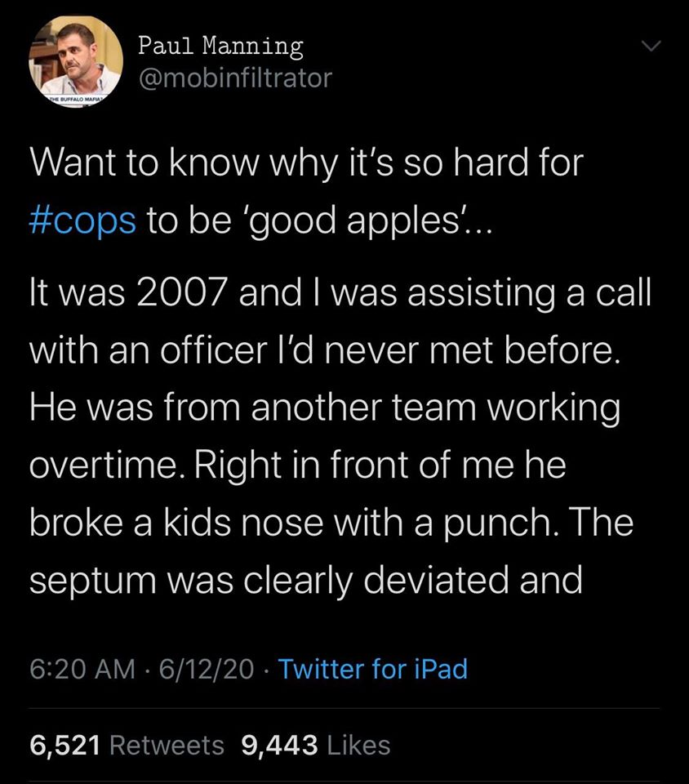Click the 9,443 like count number
Screen dimensions: 689x784
[279, 745]
